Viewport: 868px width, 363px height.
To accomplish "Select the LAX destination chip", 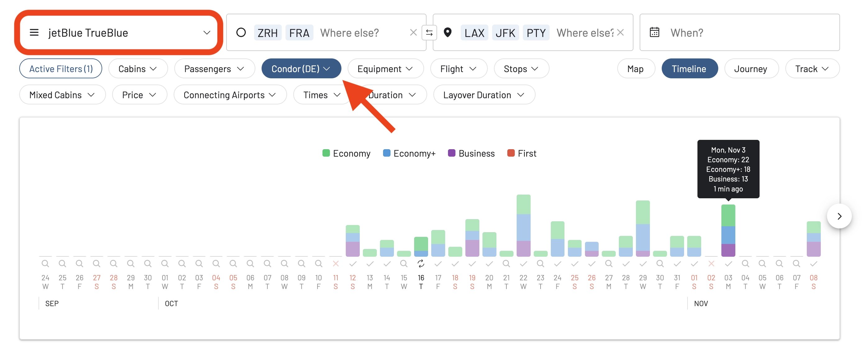I will (x=474, y=33).
